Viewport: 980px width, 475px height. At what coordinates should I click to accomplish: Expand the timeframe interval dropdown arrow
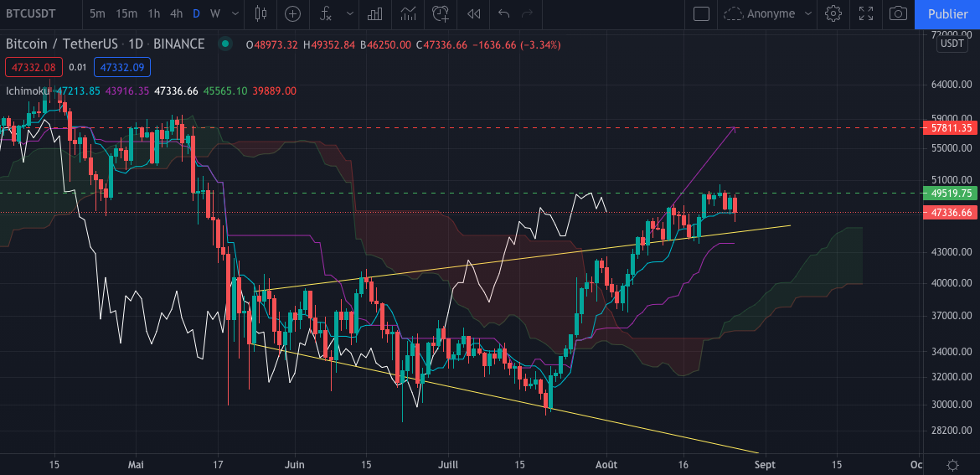(234, 13)
